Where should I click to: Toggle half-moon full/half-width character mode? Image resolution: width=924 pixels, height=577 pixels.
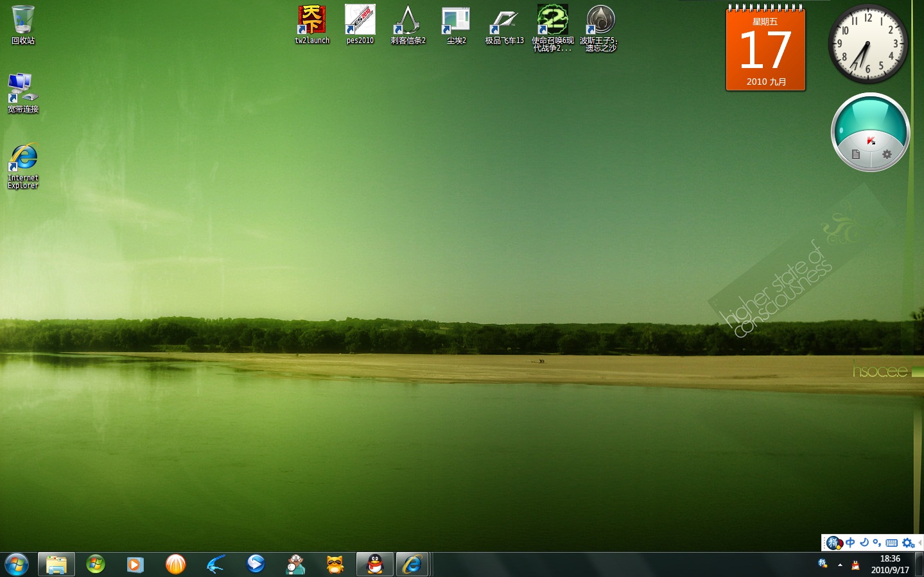(x=864, y=543)
